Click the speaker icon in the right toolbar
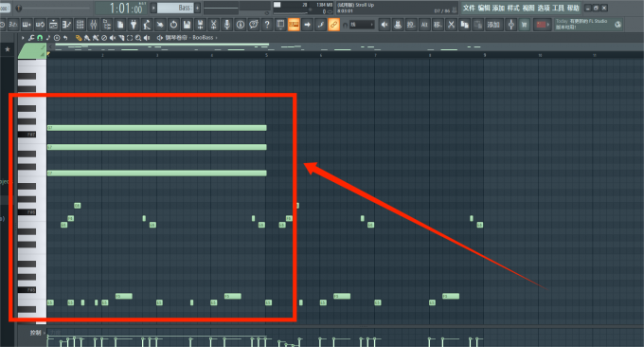The image size is (644, 347). click(x=384, y=25)
